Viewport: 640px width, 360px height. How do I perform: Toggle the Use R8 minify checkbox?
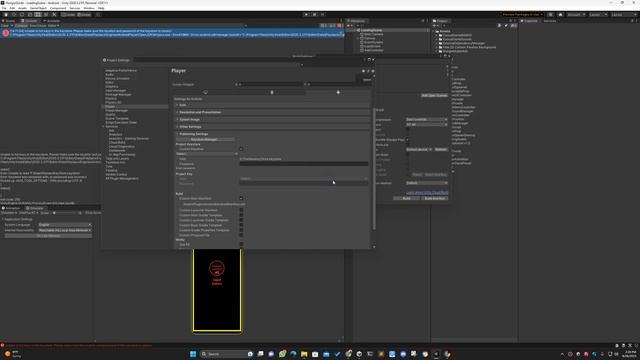[x=241, y=244]
